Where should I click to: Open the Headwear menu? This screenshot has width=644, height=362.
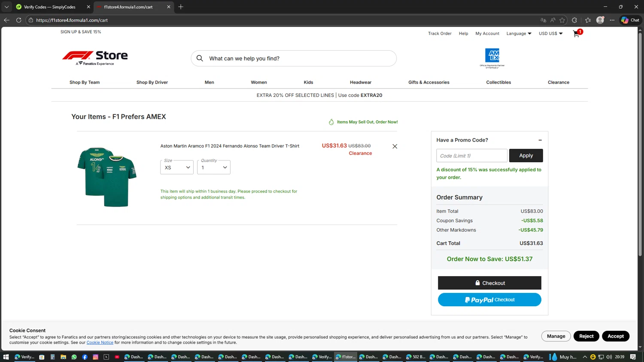361,82
